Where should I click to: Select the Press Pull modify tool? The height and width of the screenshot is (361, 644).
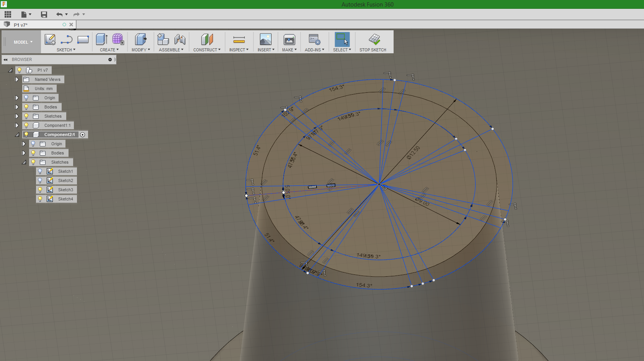coord(141,39)
